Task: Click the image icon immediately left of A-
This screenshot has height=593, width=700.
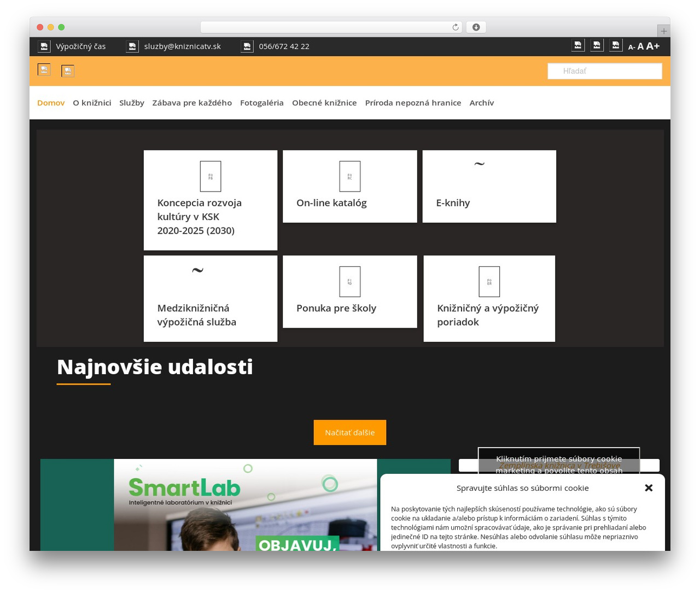Action: tap(616, 45)
